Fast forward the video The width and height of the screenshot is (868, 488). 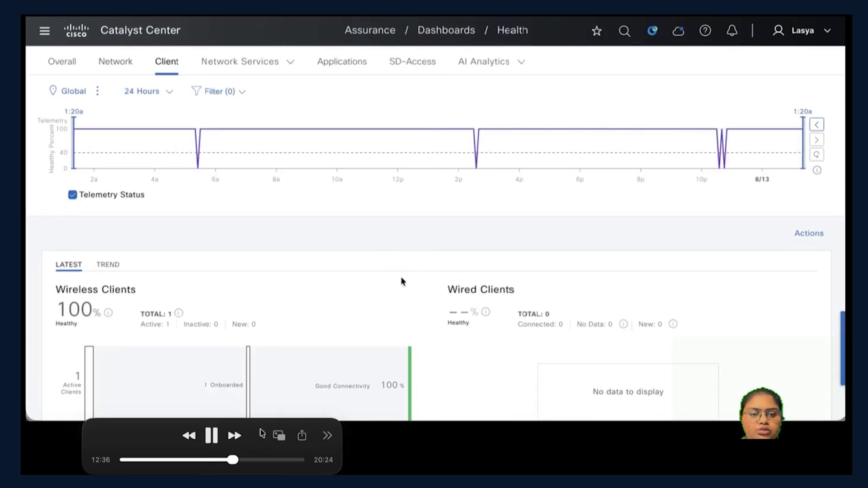234,436
